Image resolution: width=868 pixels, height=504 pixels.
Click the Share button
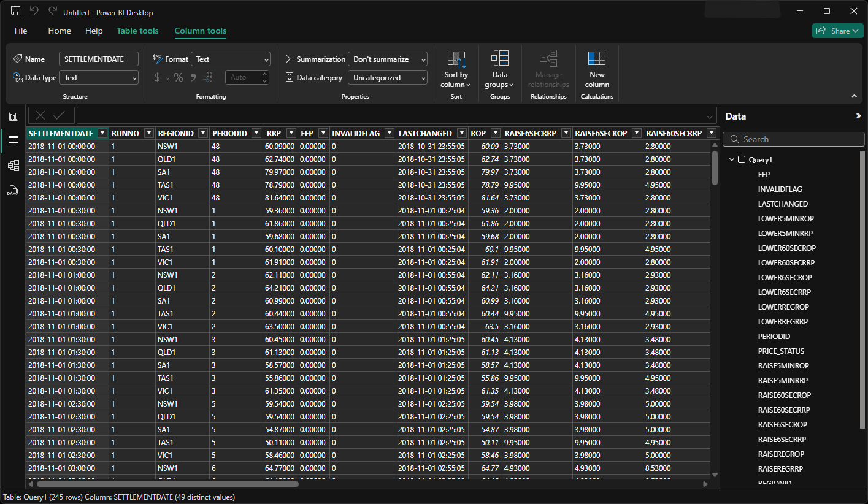837,31
